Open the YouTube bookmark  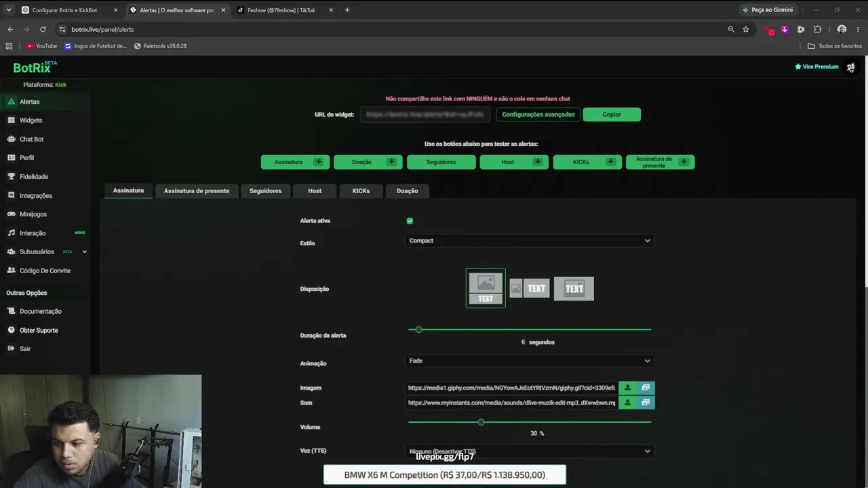point(41,46)
